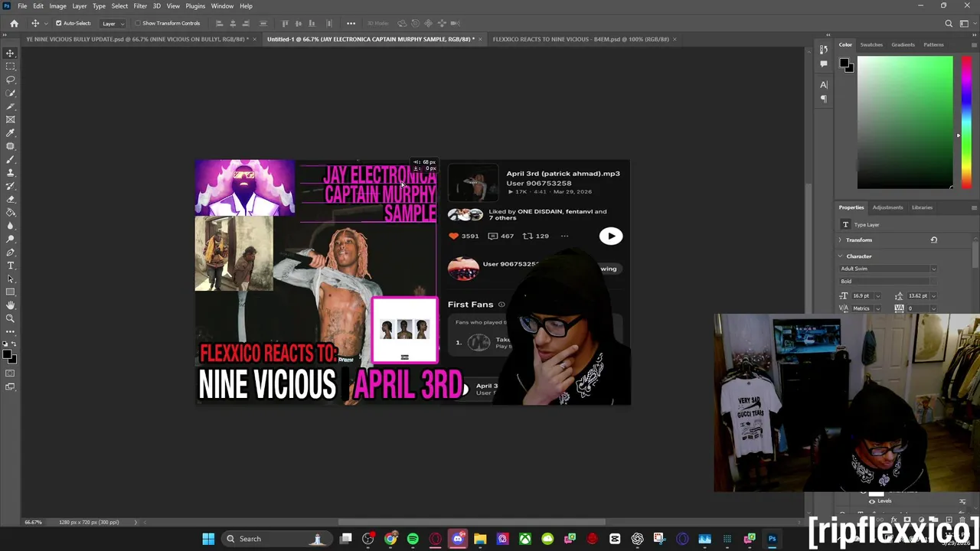
Task: Open the Comments panel icon
Action: (824, 64)
